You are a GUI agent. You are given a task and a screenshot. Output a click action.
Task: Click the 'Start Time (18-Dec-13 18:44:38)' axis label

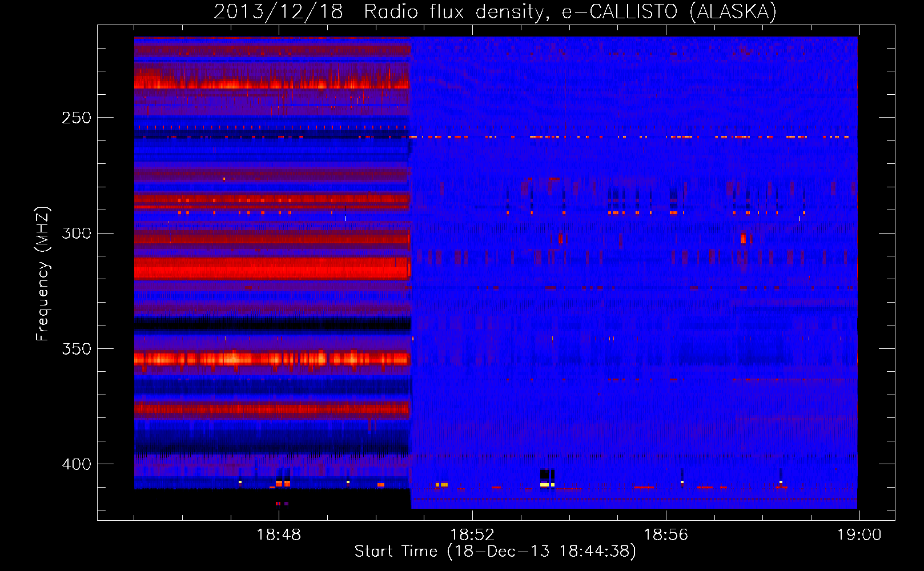pyautogui.click(x=495, y=552)
